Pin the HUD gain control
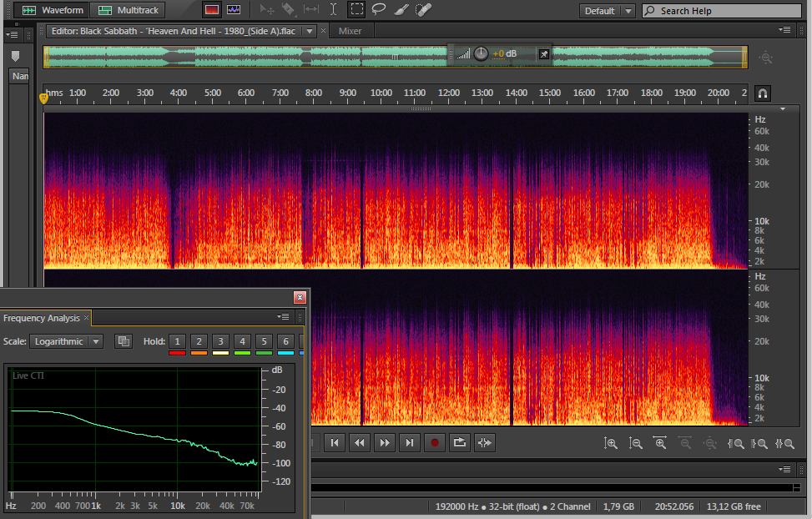 coord(544,54)
